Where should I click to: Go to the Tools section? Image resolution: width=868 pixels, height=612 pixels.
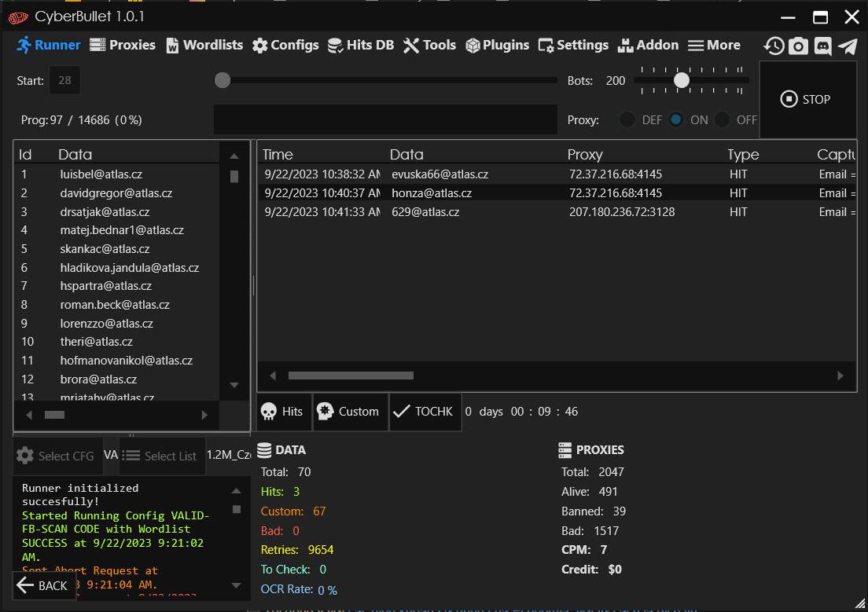coord(429,45)
